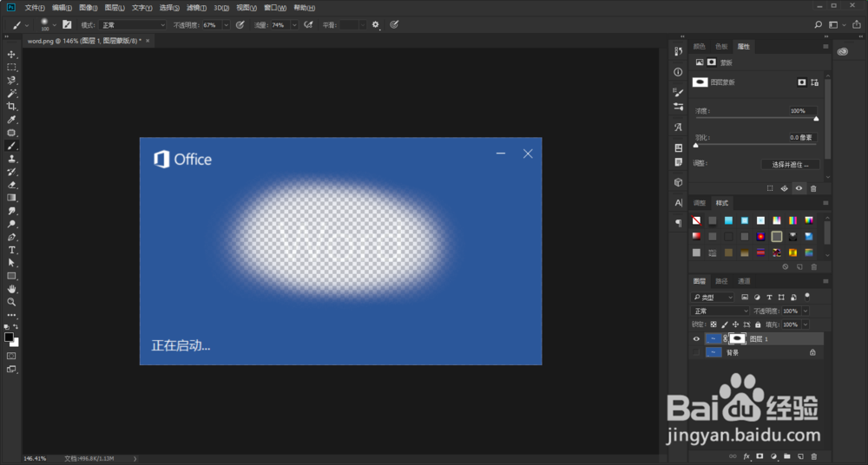Select the Pen tool
868x465 pixels.
11,237
